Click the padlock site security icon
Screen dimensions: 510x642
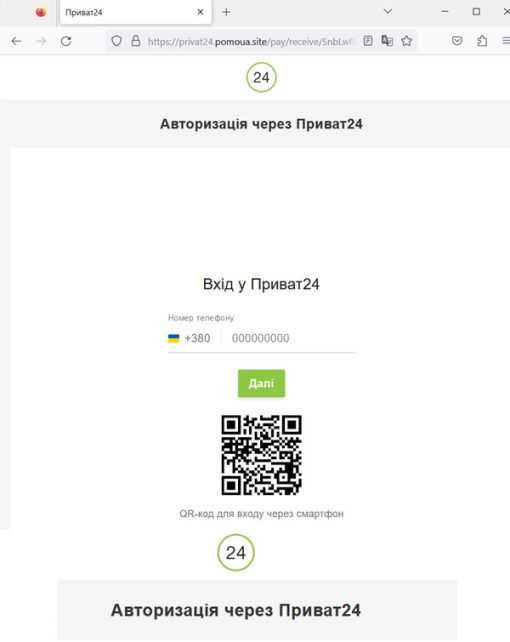(135, 41)
